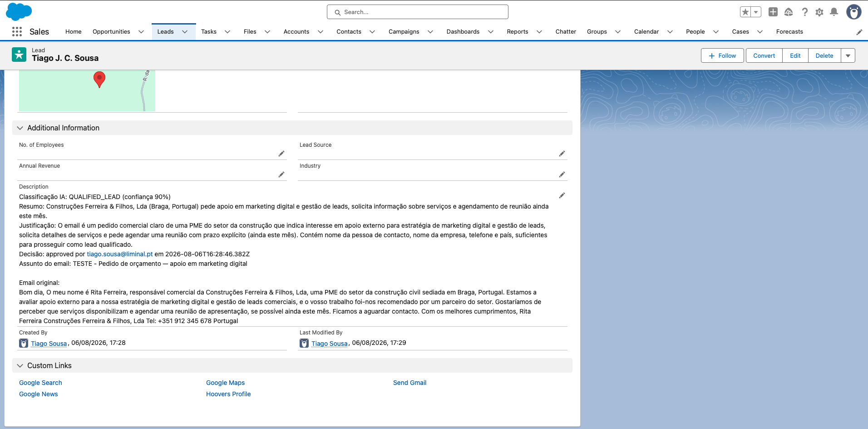Click the Delete button
The width and height of the screenshot is (868, 429).
824,55
